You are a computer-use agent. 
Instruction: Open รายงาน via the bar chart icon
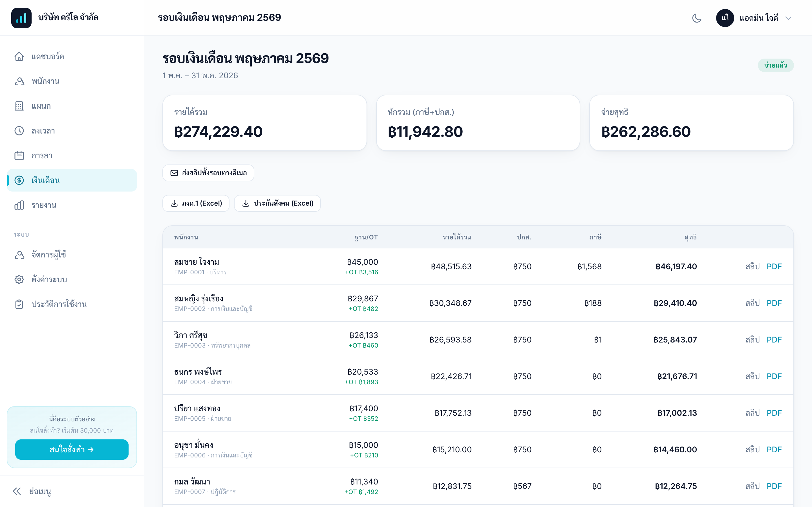(x=19, y=205)
